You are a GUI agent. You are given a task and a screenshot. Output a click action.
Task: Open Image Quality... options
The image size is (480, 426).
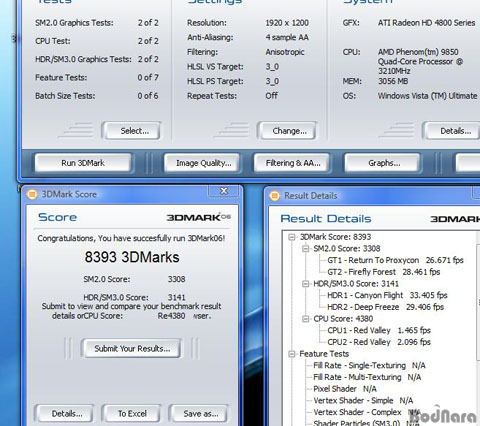click(x=202, y=163)
